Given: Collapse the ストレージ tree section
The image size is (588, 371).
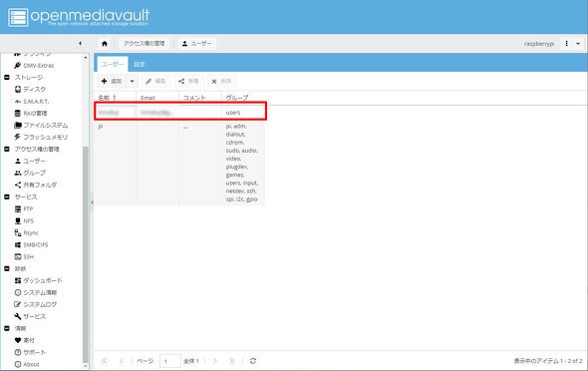Looking at the screenshot, I should (7, 77).
